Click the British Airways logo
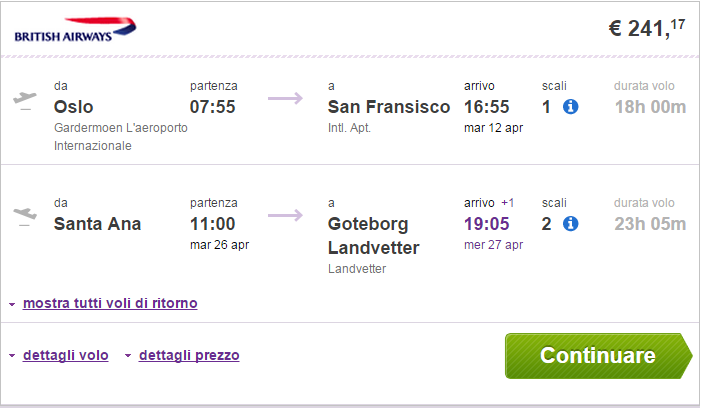This screenshot has width=706, height=414. click(x=75, y=30)
